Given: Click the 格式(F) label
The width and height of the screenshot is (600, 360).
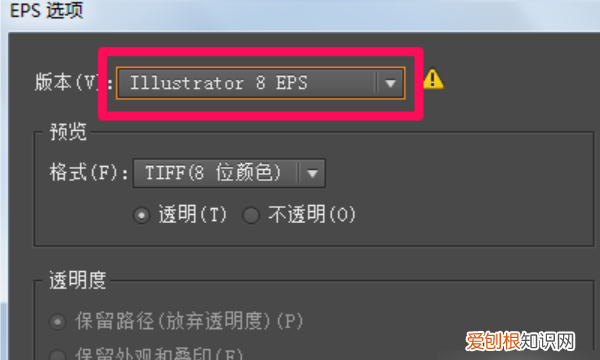Looking at the screenshot, I should point(89,173).
